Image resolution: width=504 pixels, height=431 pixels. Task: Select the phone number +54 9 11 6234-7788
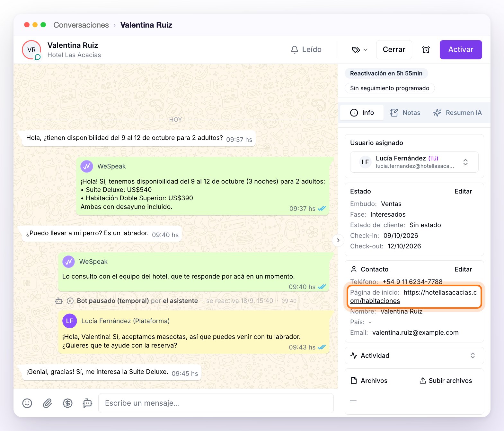click(412, 282)
